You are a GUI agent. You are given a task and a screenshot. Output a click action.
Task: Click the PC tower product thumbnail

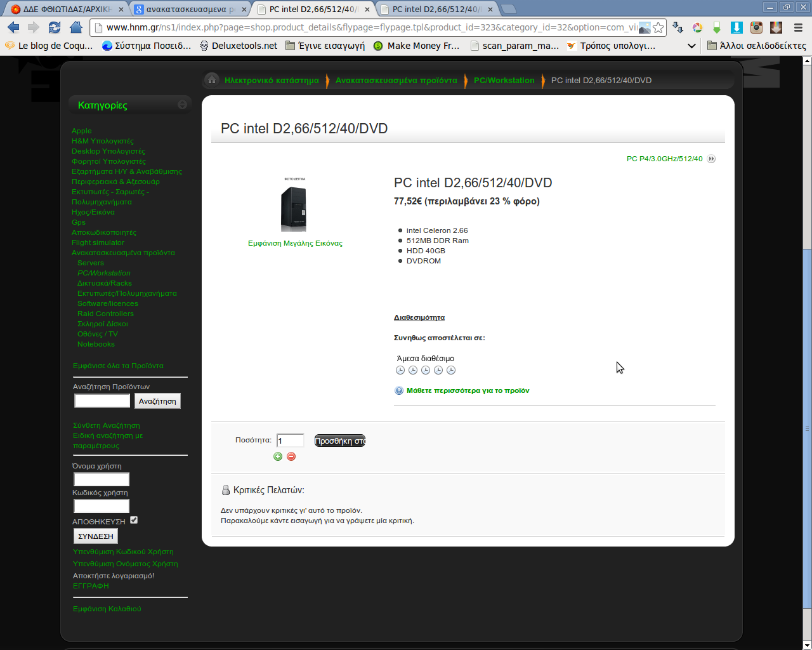pos(294,205)
